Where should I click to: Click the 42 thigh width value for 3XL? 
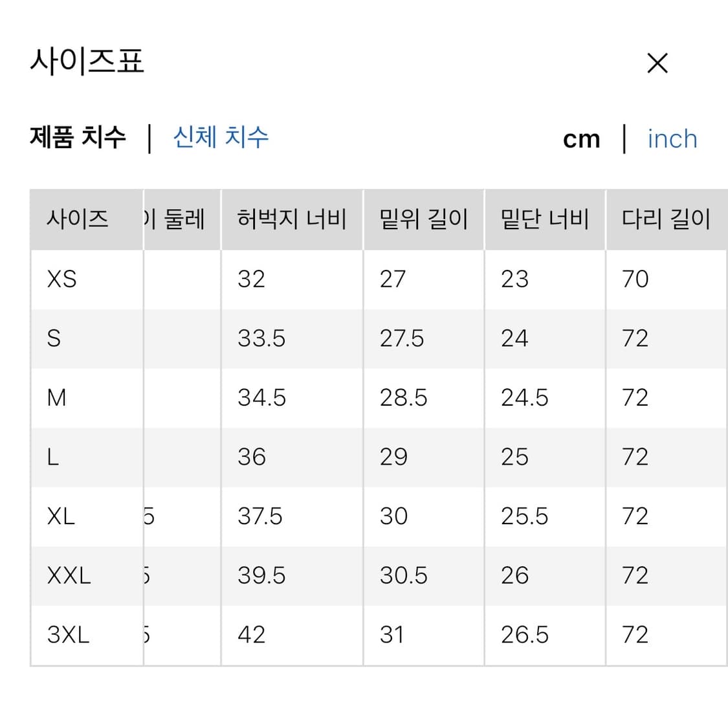click(252, 634)
